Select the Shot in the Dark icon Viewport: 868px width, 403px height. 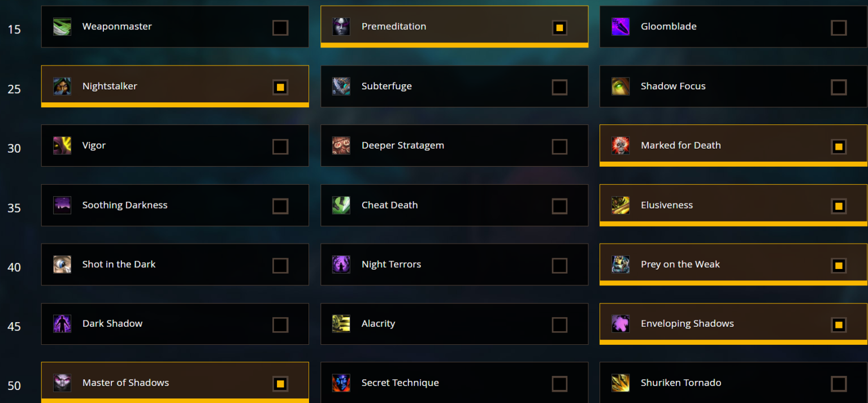(x=62, y=264)
